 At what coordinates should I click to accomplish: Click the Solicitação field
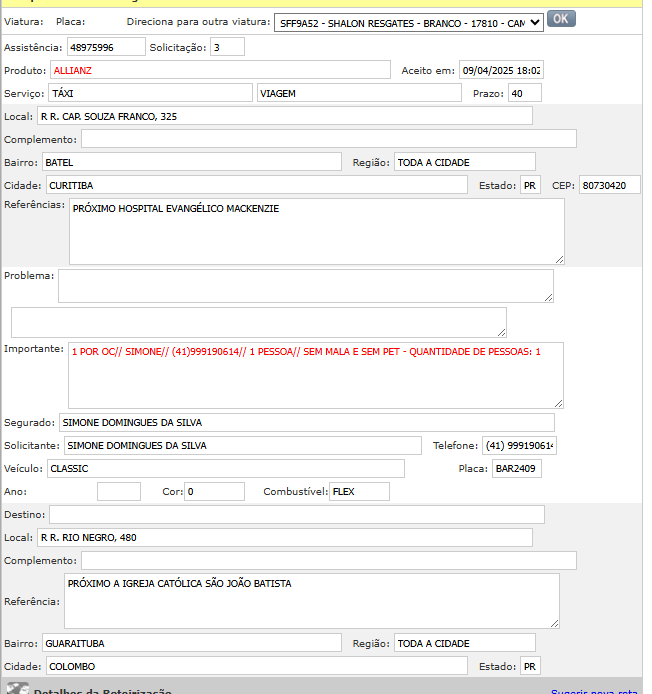pyautogui.click(x=227, y=47)
